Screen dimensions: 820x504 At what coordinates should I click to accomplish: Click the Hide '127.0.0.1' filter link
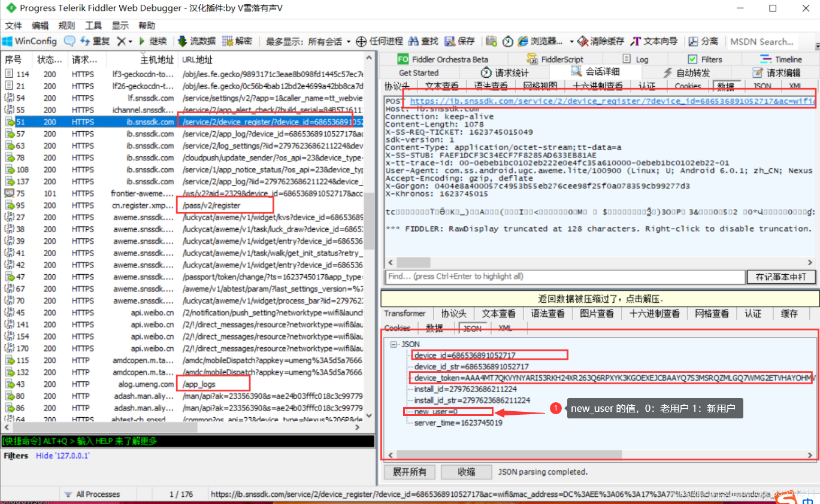(62, 456)
